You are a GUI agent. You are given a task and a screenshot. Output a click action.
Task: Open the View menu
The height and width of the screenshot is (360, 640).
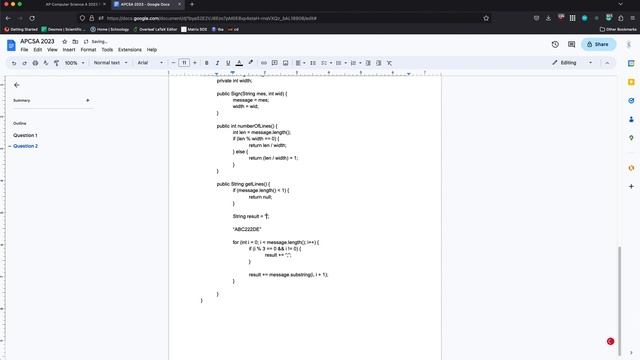tap(52, 50)
